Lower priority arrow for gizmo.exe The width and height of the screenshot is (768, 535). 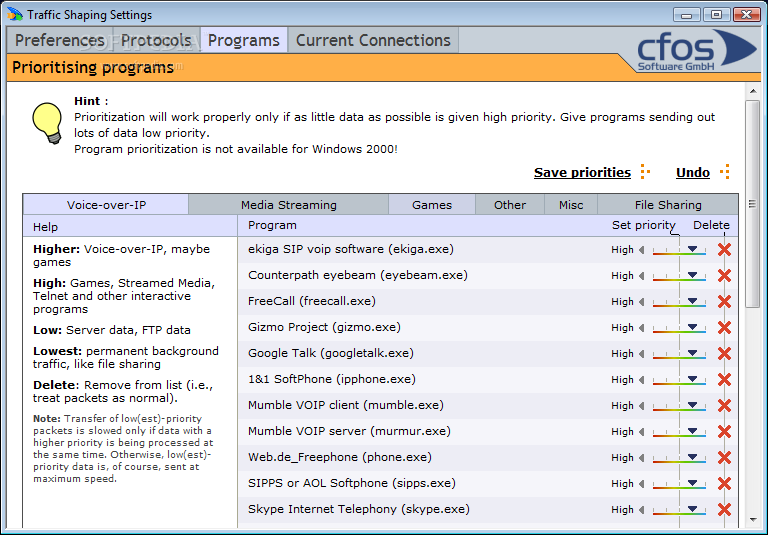[641, 328]
